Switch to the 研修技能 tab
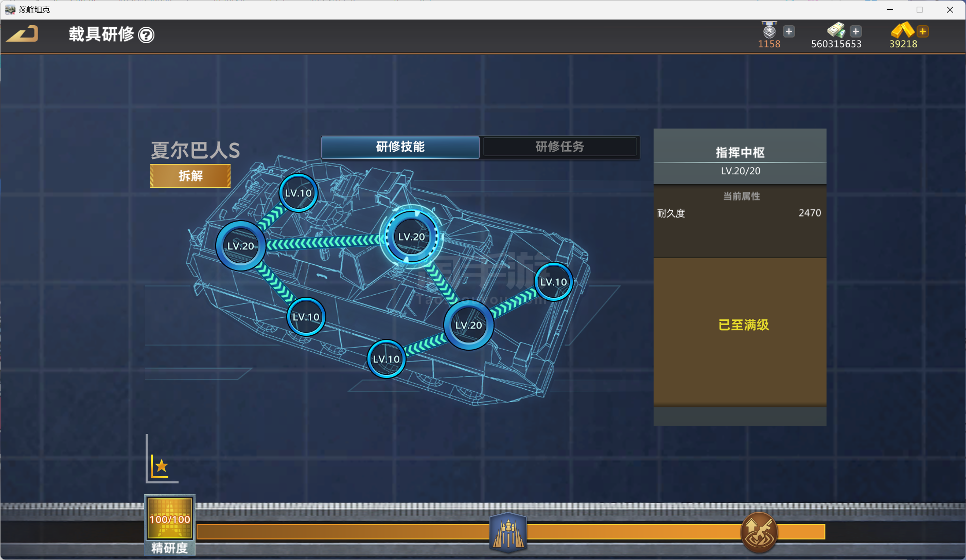Image resolution: width=966 pixels, height=560 pixels. (x=400, y=147)
